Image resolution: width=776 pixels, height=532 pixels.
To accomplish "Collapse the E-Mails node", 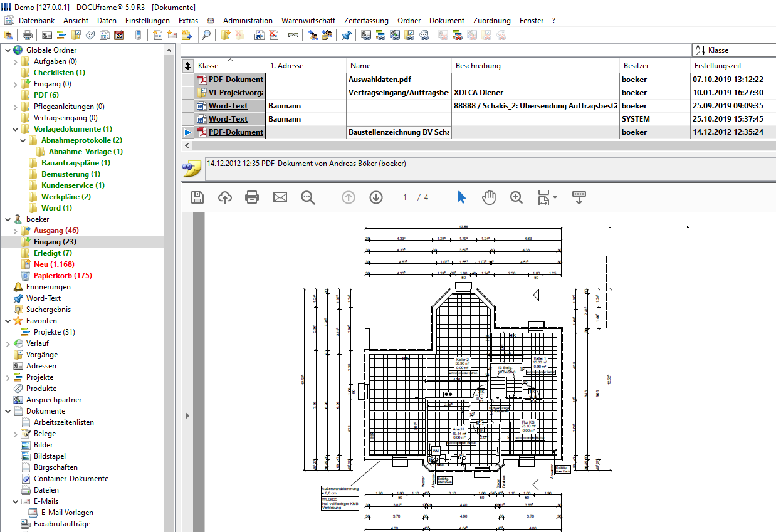I will click(x=16, y=501).
